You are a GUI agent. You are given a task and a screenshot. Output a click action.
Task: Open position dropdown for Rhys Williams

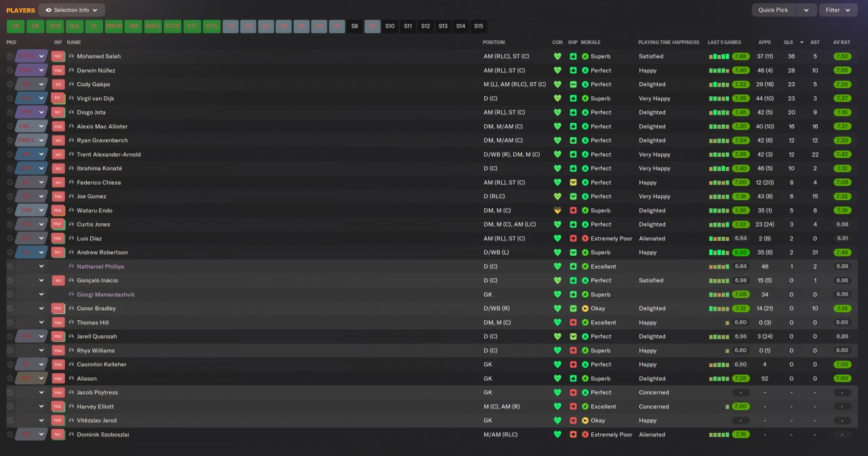click(x=41, y=351)
